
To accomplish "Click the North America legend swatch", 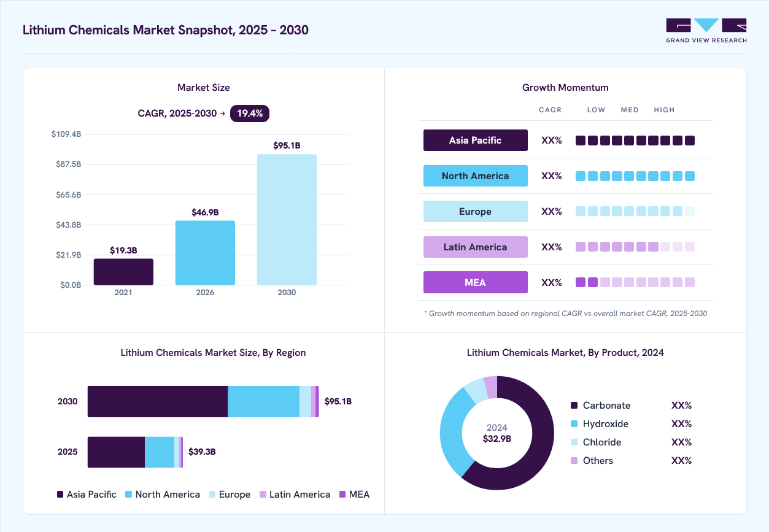I will tap(129, 495).
